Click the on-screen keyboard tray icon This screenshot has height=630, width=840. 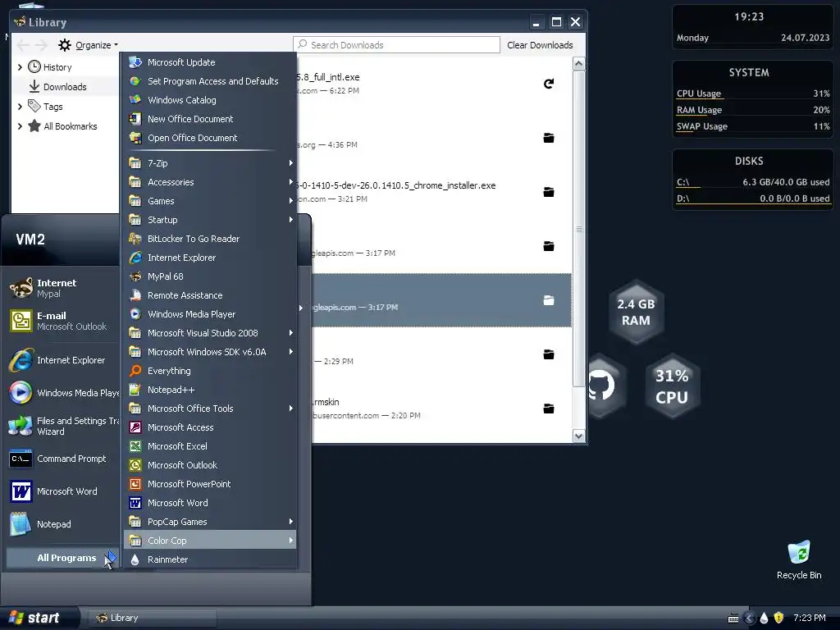[x=733, y=619]
